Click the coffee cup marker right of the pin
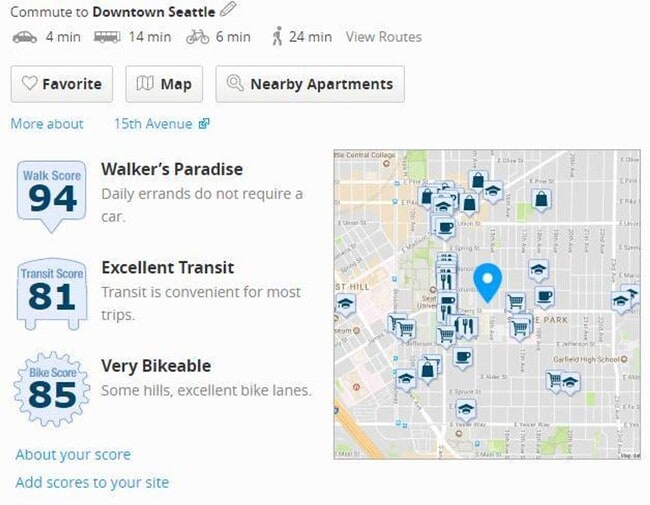 tap(544, 297)
